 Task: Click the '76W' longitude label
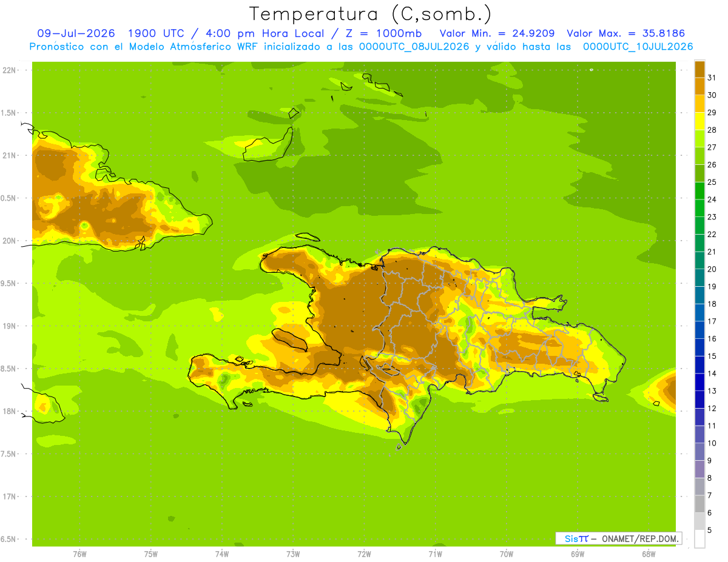coord(79,554)
